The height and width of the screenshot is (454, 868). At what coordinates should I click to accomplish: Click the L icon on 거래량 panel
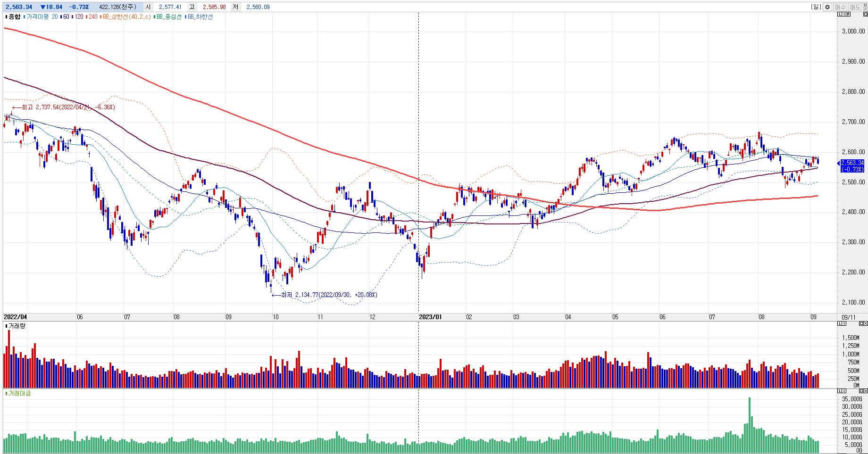840,323
